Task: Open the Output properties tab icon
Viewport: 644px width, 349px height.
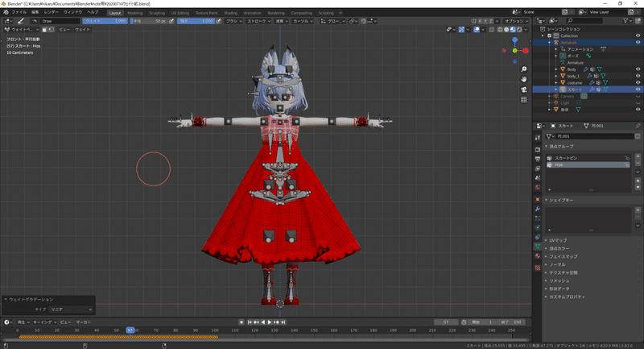Action: point(538,159)
